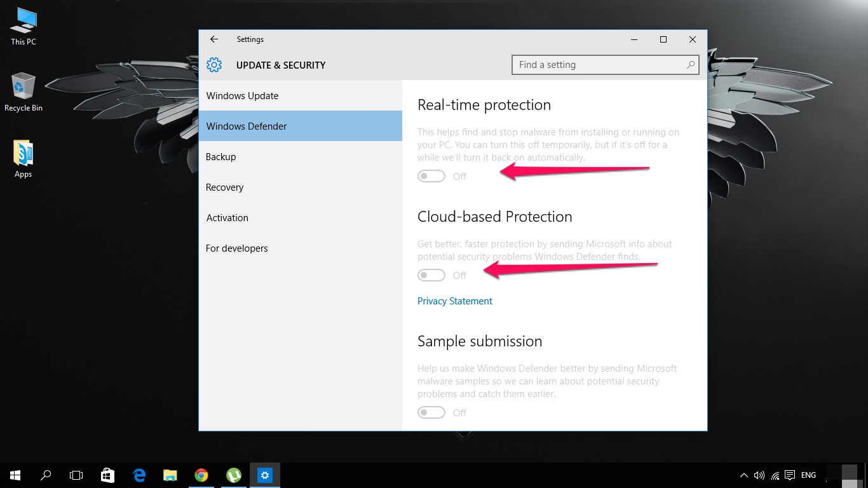Open Microsoft Edge from the taskbar

(139, 475)
